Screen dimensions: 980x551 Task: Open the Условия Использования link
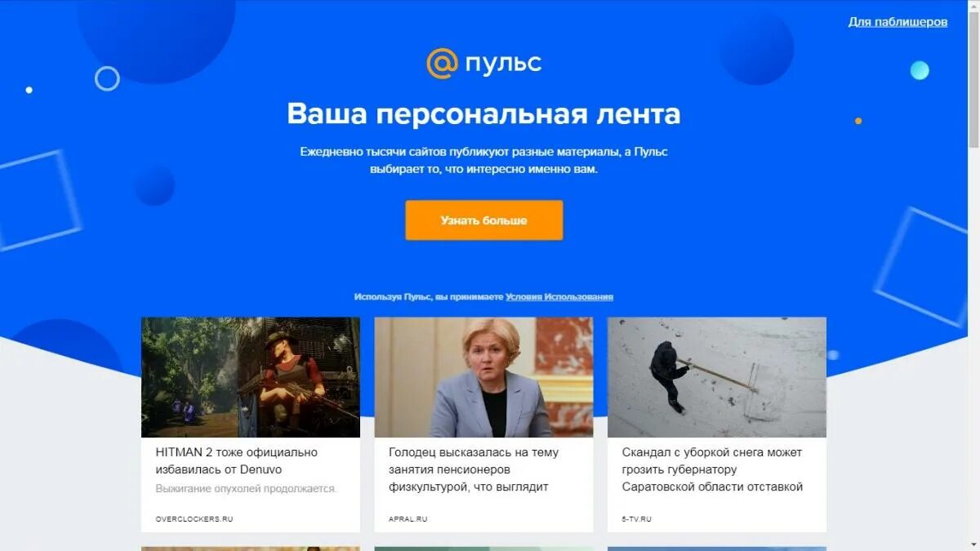point(559,297)
